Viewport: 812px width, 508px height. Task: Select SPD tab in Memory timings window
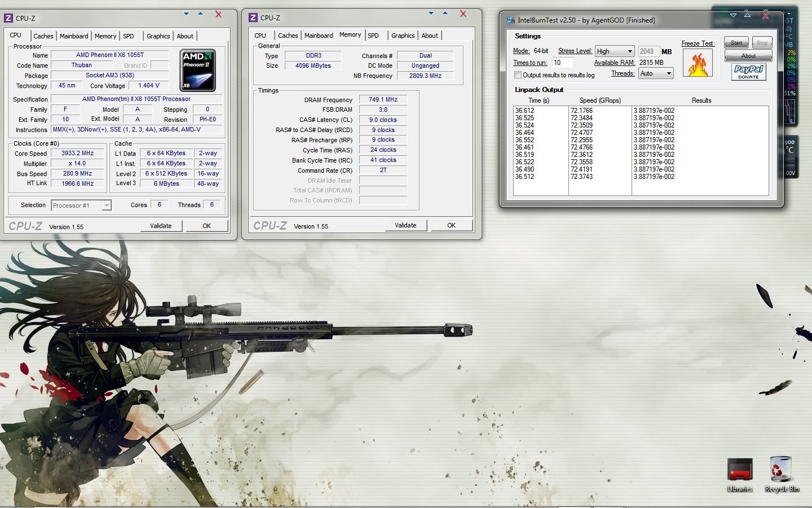373,36
